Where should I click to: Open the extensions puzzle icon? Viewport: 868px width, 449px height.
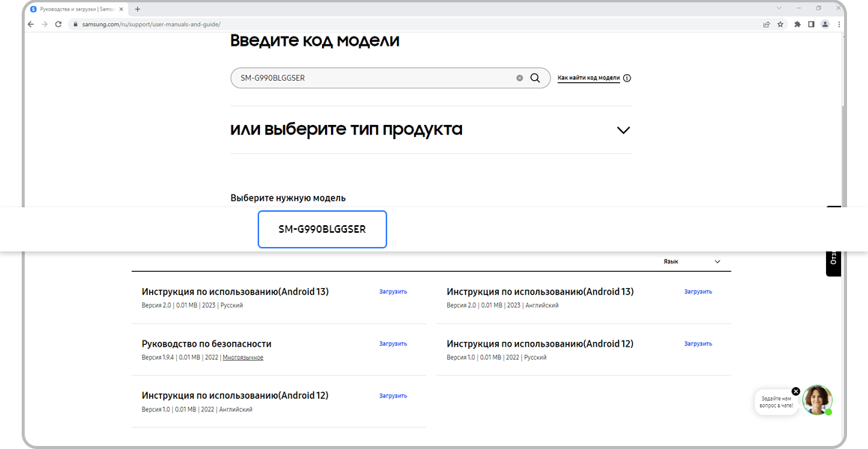[797, 25]
